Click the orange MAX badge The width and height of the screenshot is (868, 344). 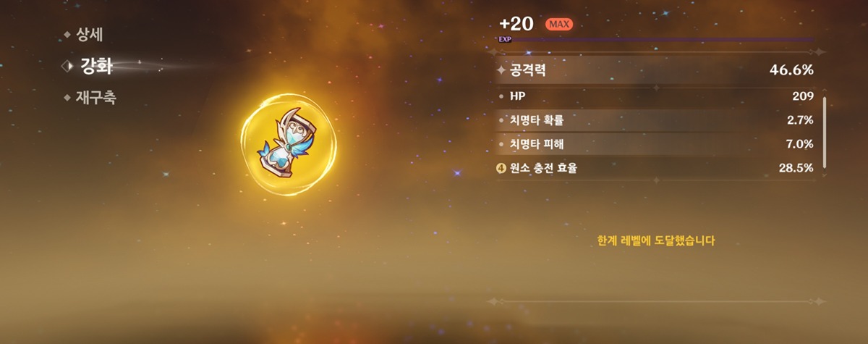[x=558, y=25]
